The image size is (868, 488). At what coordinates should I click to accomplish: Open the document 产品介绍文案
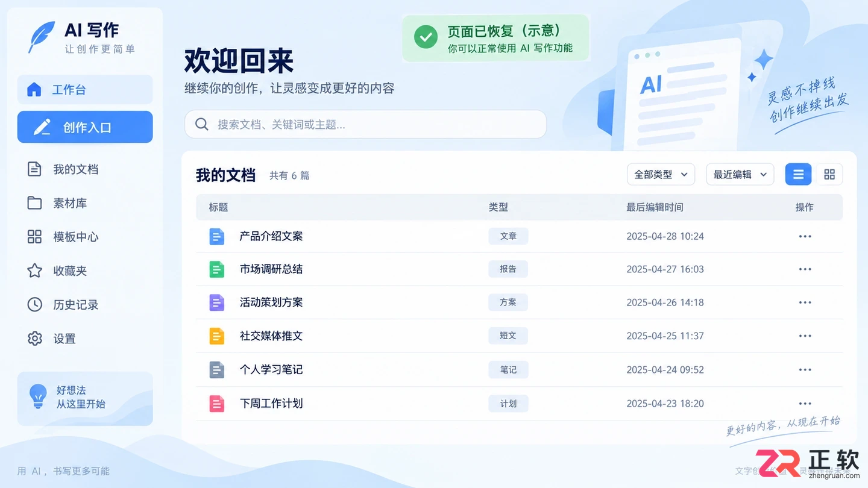pos(271,236)
